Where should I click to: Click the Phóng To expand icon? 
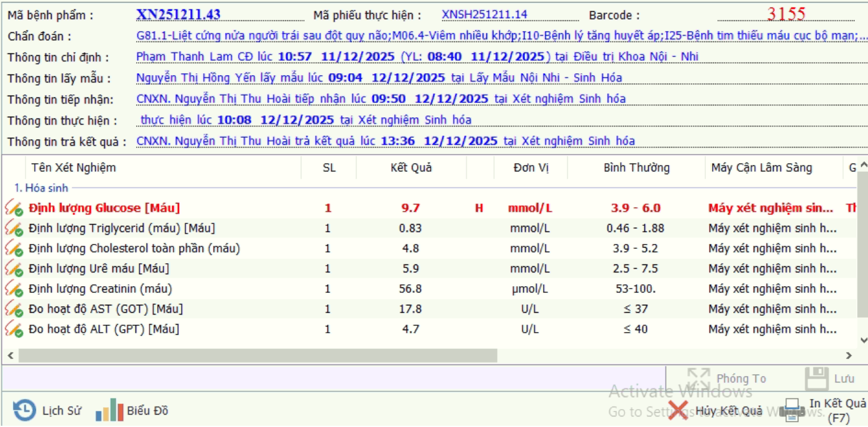click(x=698, y=379)
